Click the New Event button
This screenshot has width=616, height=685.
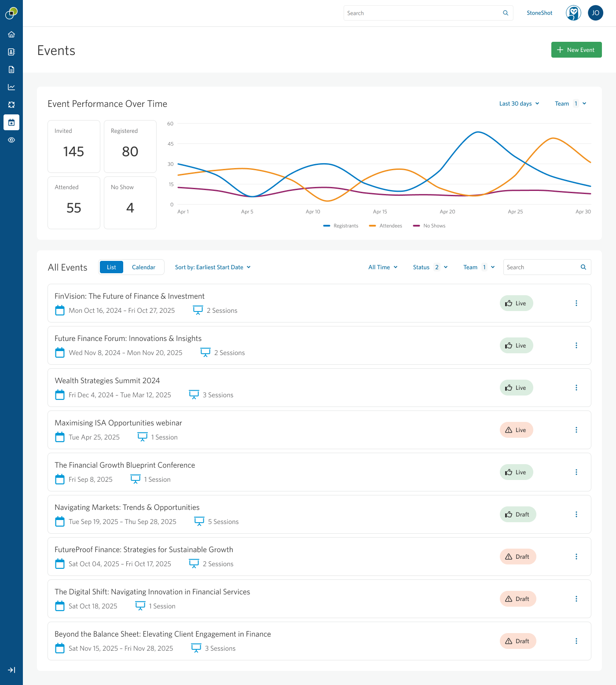click(x=576, y=50)
